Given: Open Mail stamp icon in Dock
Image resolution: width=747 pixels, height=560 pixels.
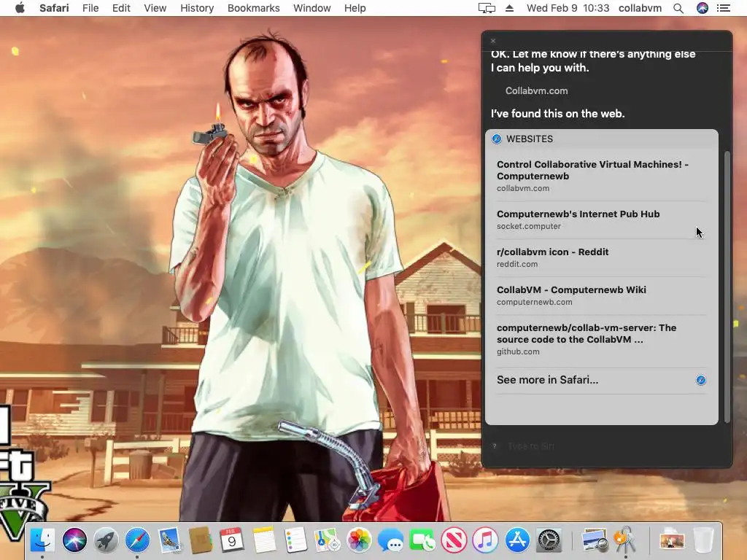Looking at the screenshot, I should click(x=169, y=540).
